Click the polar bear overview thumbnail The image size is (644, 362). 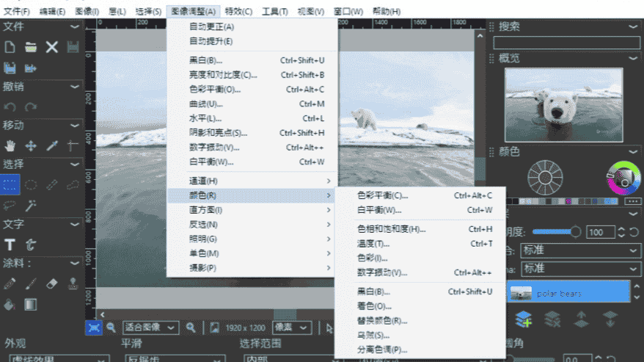point(563,105)
